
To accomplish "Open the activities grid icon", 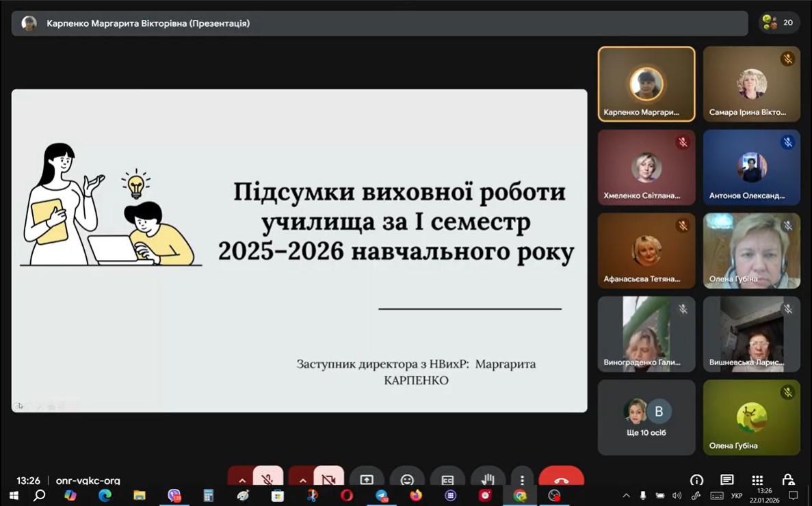I will pyautogui.click(x=757, y=480).
